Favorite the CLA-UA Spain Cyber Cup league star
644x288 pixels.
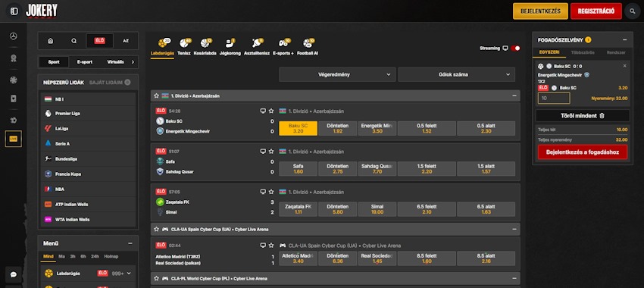[x=157, y=229]
